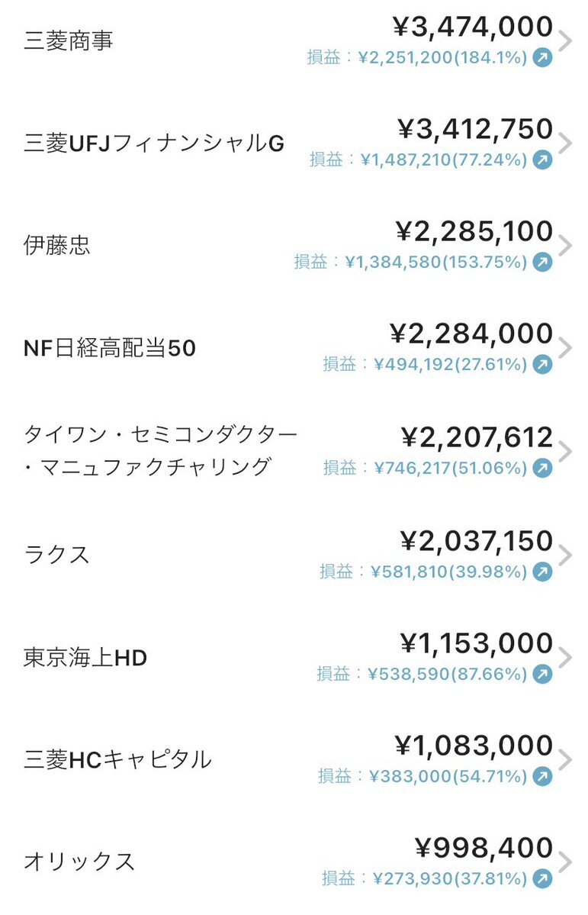
Task: Open オリックス details via right chevron
Action: (564, 862)
